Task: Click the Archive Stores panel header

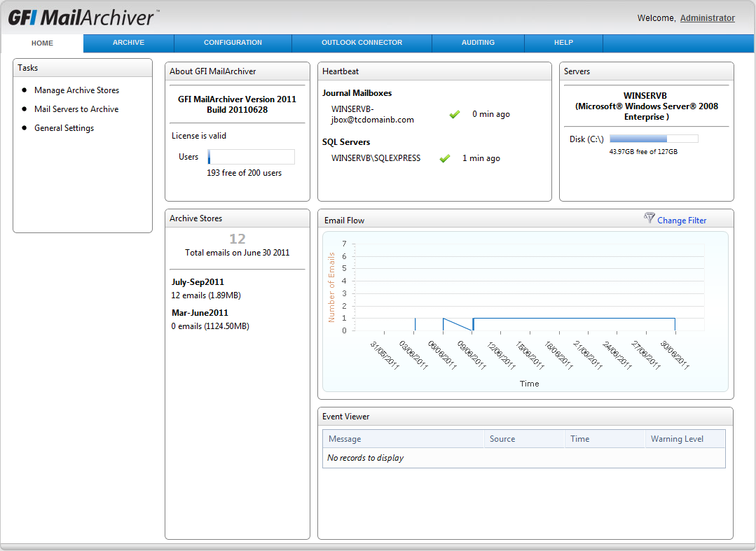Action: pos(238,218)
